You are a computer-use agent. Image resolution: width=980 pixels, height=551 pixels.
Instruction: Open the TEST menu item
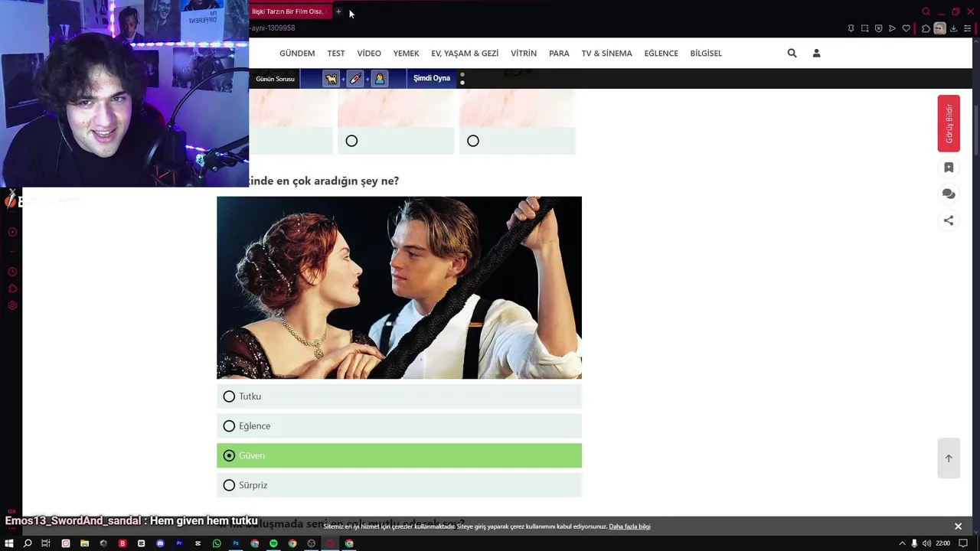point(336,54)
